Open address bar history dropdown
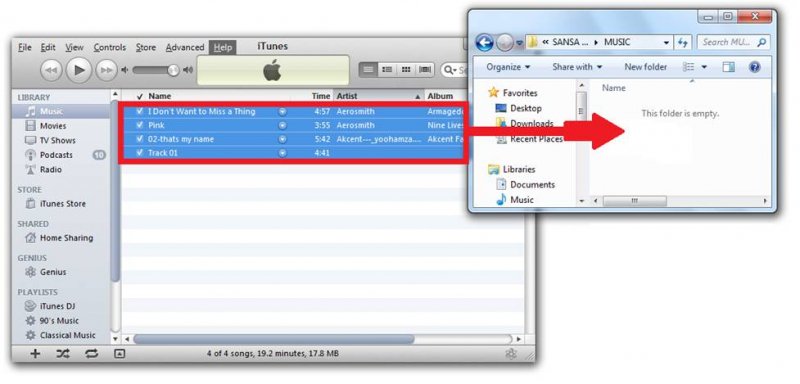Screen dimensions: 800x384 click(666, 43)
